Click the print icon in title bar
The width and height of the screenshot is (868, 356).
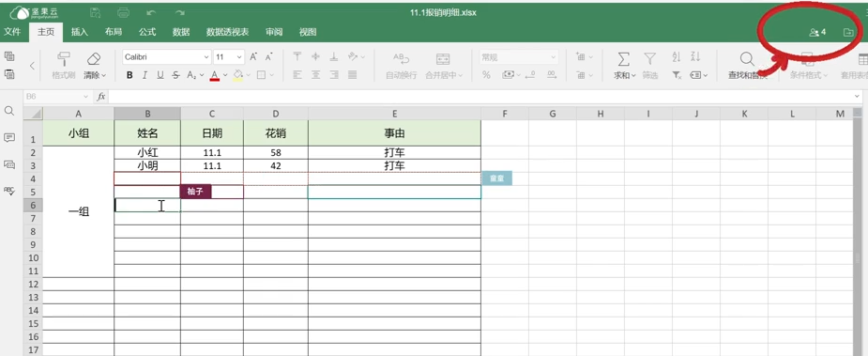click(123, 12)
